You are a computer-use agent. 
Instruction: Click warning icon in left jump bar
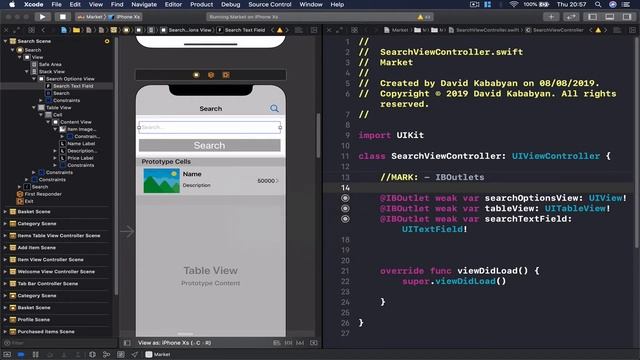[x=280, y=30]
